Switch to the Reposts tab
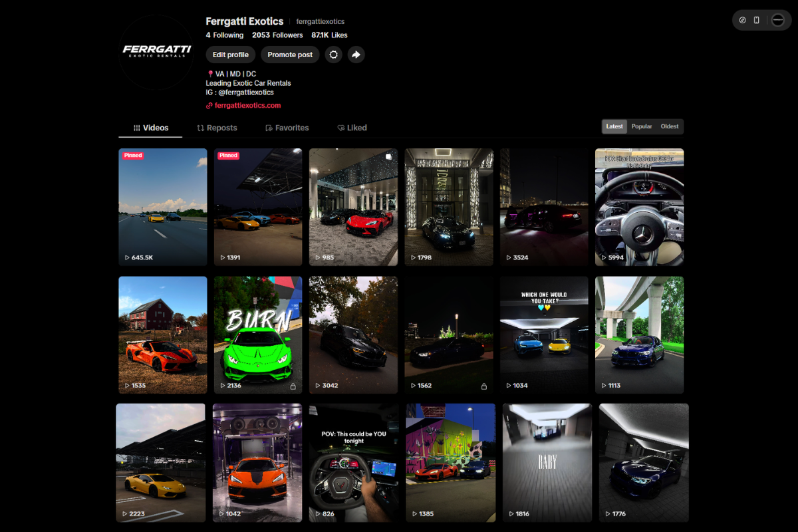798x532 pixels. tap(217, 128)
